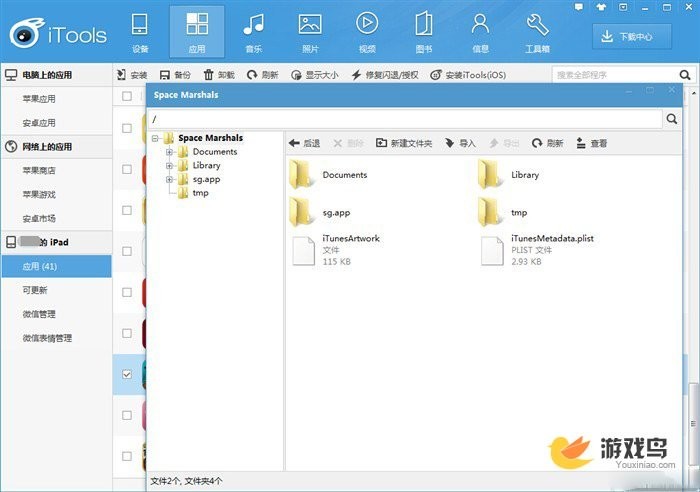Select the tmp folder icon in file pane
This screenshot has width=700, height=492.
pos(489,213)
